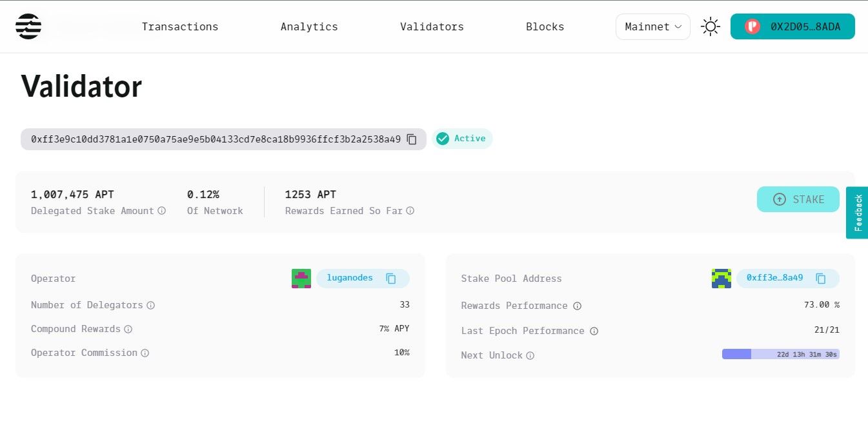Open the Transactions page
The height and width of the screenshot is (423, 868).
click(180, 26)
